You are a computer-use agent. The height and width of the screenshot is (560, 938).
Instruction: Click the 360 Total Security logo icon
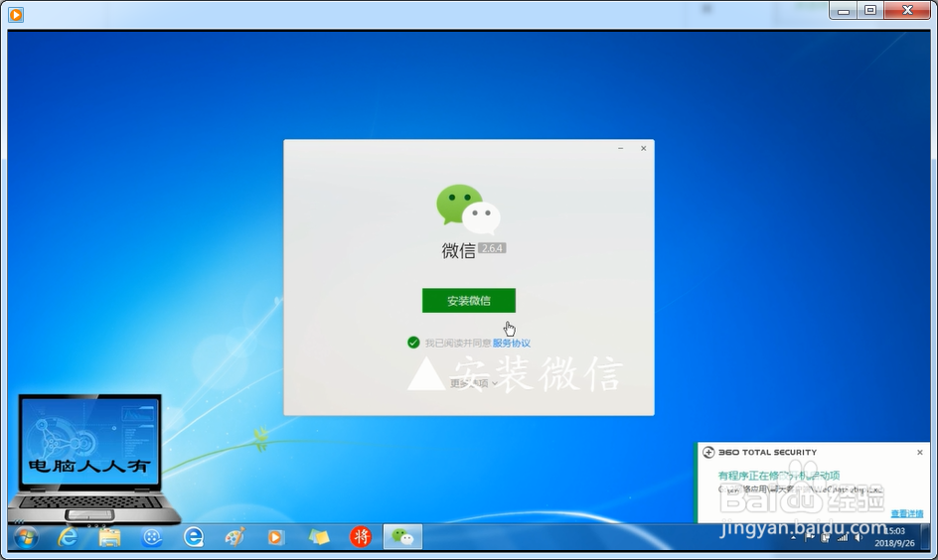point(708,453)
